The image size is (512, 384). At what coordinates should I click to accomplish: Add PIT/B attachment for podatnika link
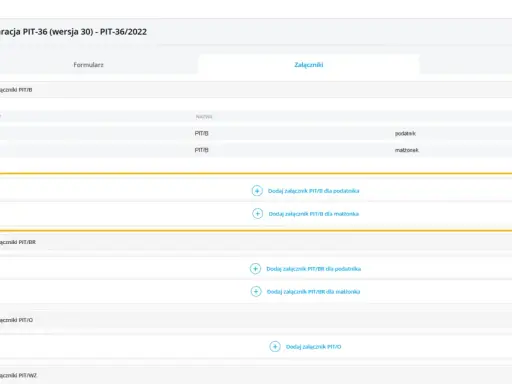(314, 191)
